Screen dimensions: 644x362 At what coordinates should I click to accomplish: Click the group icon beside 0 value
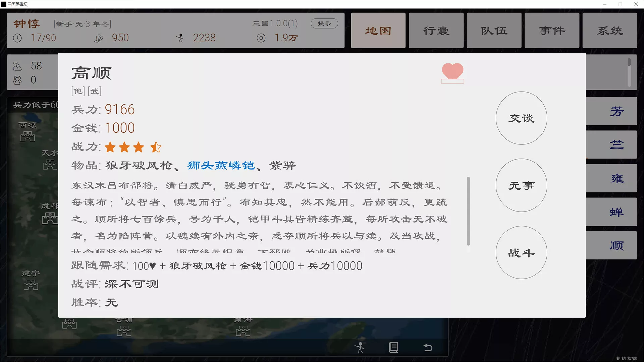click(17, 80)
